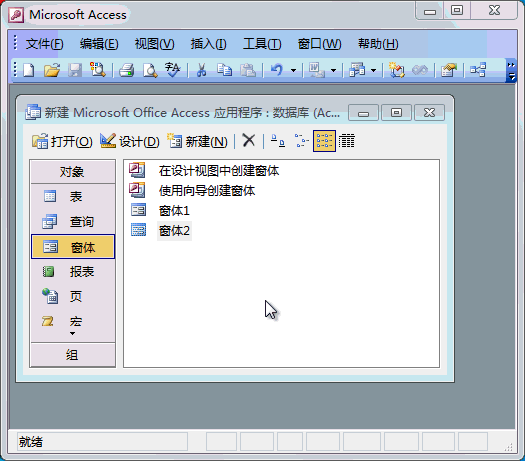Open the Relationships icon in toolbar

(x=478, y=70)
